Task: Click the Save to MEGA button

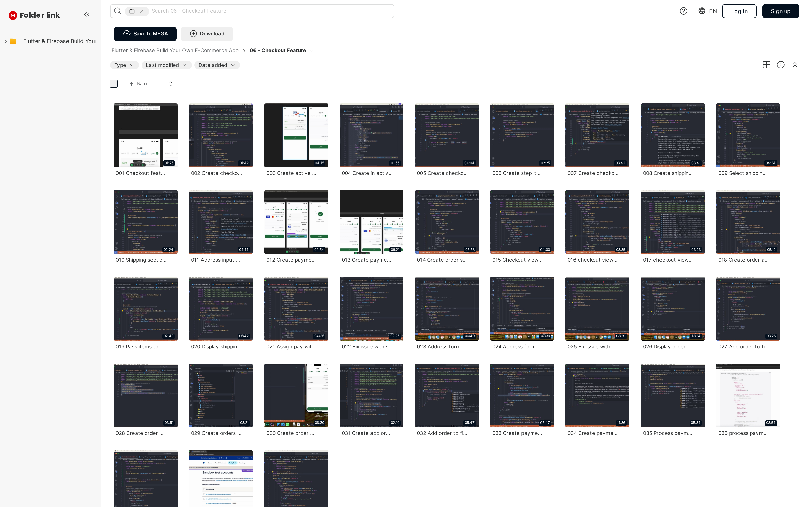Action: tap(145, 34)
